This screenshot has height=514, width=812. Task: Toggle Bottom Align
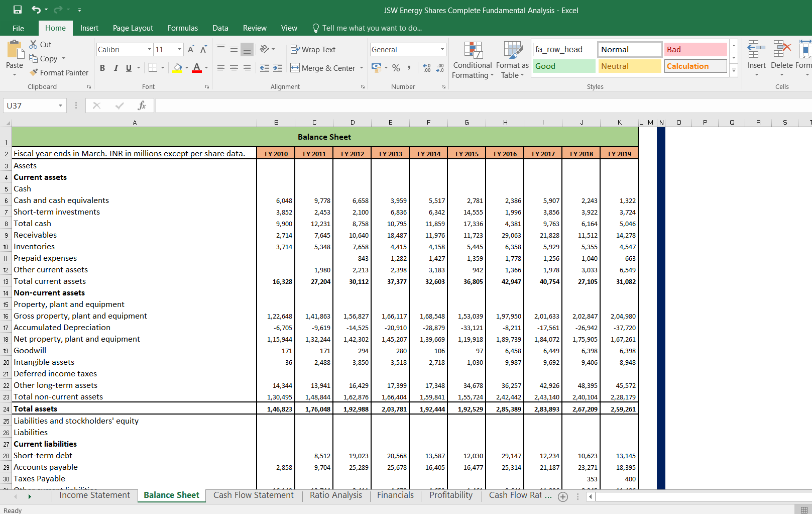coord(247,49)
